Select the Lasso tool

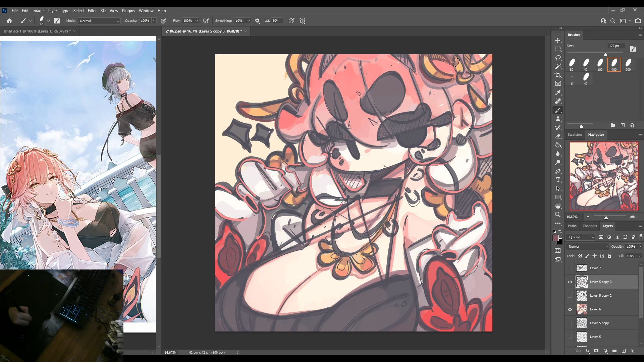click(x=558, y=58)
